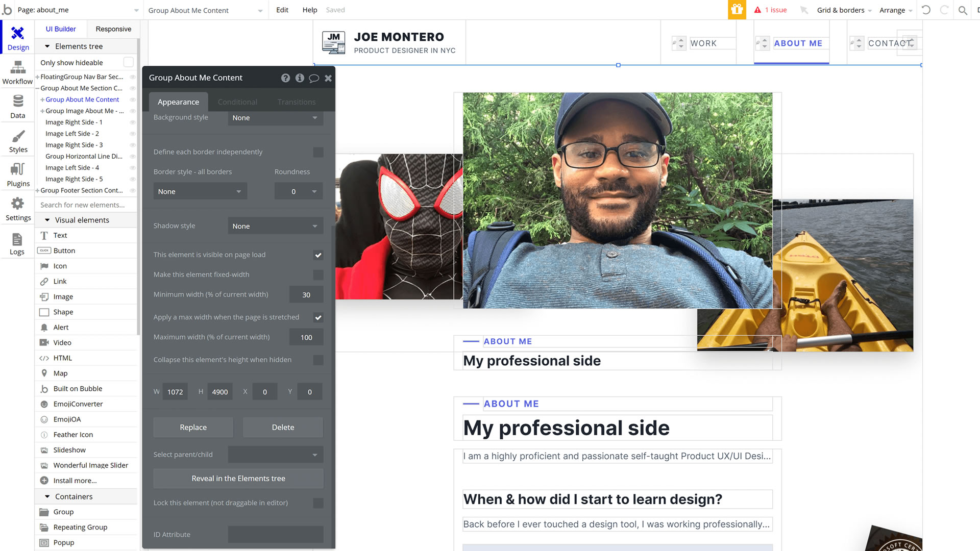Open the Workflow tab icon

click(x=18, y=67)
